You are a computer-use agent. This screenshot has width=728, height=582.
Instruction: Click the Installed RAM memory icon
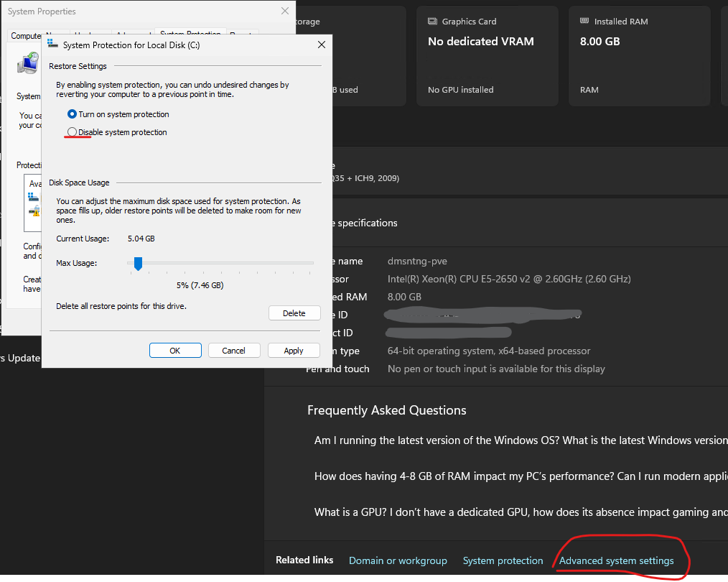tap(585, 22)
